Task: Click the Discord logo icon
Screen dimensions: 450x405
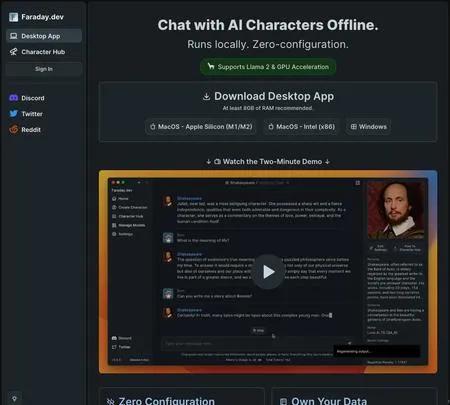Action: click(x=13, y=98)
